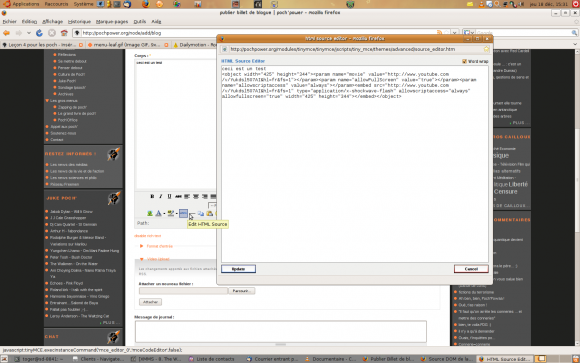580x363 pixels.
Task: Open Applications menu in top panel
Action: pos(26,4)
